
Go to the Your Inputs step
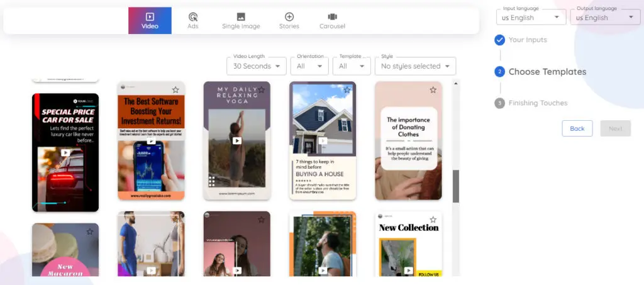(528, 40)
